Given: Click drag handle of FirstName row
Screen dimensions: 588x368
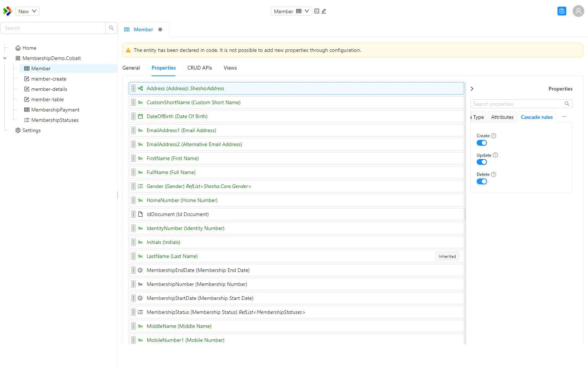Looking at the screenshot, I should pos(133,158).
